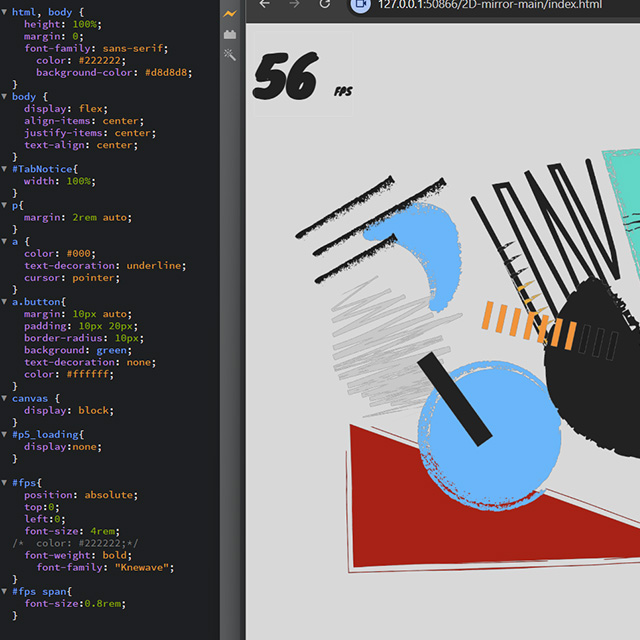Click the 'cursor: pointer;' line
Image resolution: width=640 pixels, height=640 pixels.
pos(72,278)
